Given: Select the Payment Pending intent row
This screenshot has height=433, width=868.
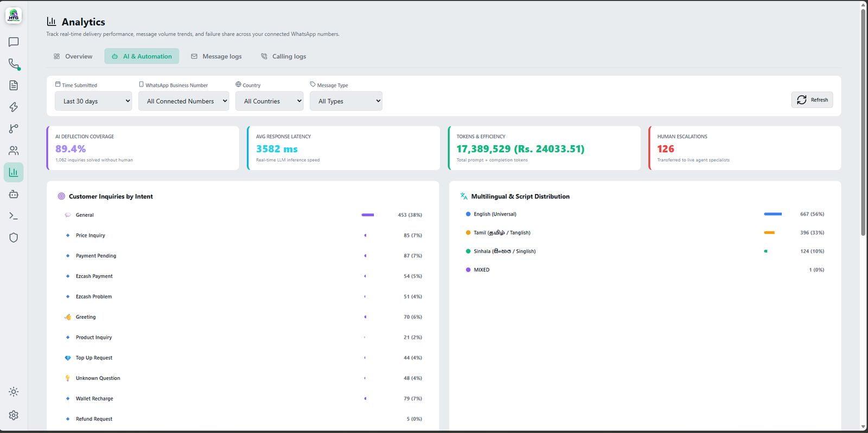Looking at the screenshot, I should click(x=242, y=256).
